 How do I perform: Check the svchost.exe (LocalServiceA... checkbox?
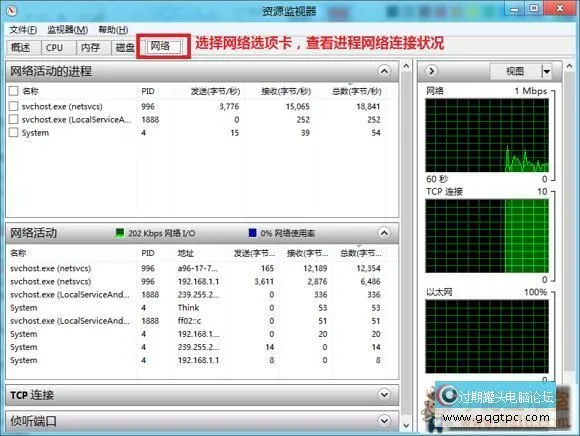(13, 119)
